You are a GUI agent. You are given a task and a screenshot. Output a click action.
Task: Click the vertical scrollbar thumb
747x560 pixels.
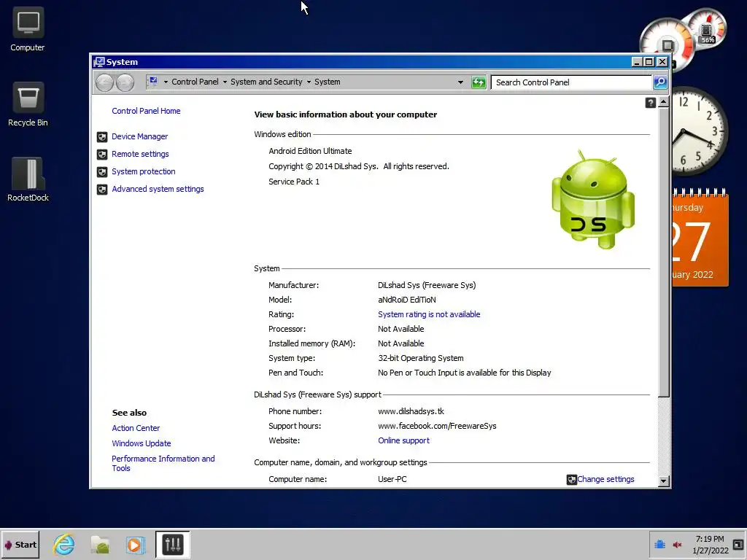(x=663, y=252)
